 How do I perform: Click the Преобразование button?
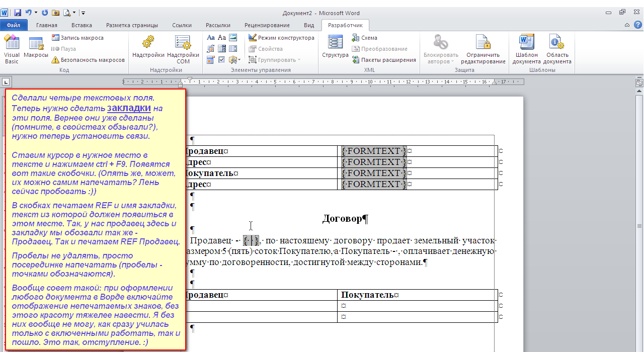coord(380,49)
